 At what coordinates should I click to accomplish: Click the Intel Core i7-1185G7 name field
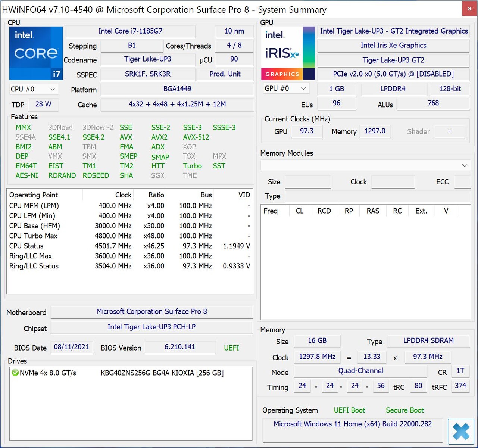(130, 31)
